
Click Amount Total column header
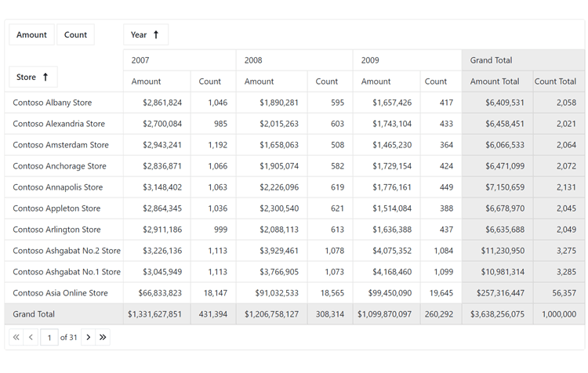click(x=495, y=81)
